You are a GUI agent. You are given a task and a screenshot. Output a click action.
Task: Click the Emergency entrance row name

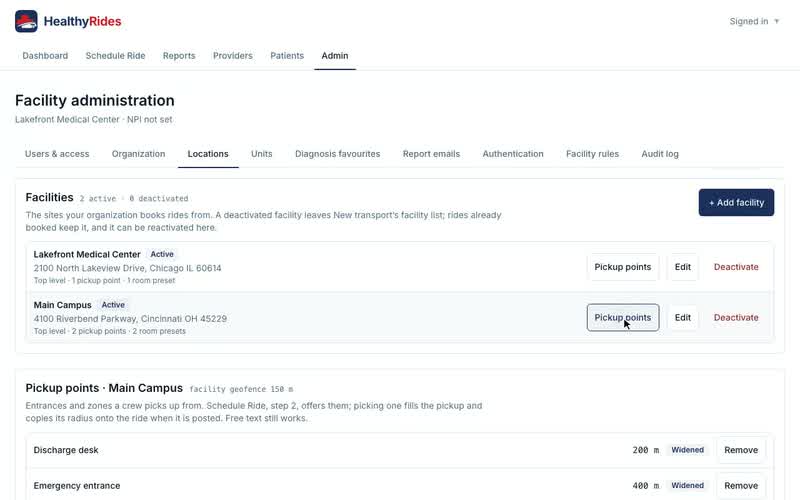77,486
